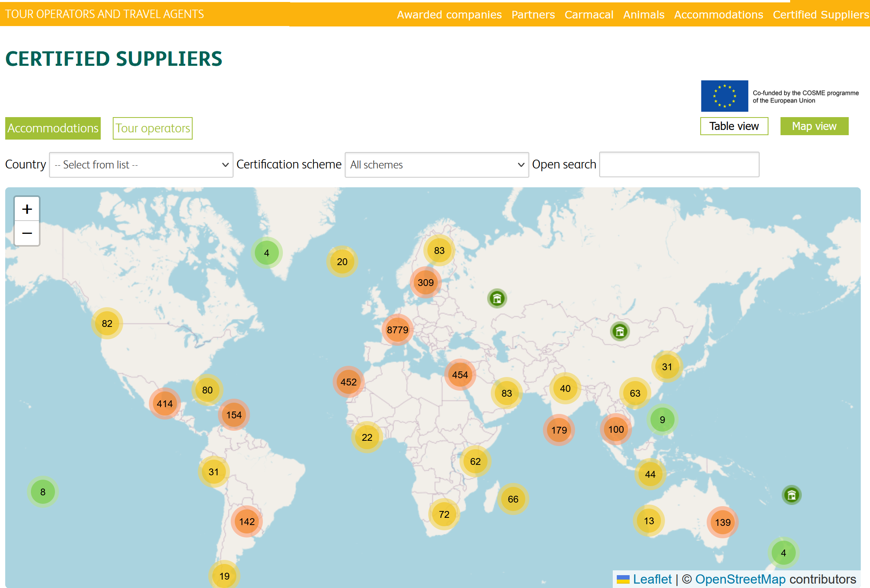870x588 pixels.
Task: Open the Leaflet attribution link
Action: pos(652,579)
